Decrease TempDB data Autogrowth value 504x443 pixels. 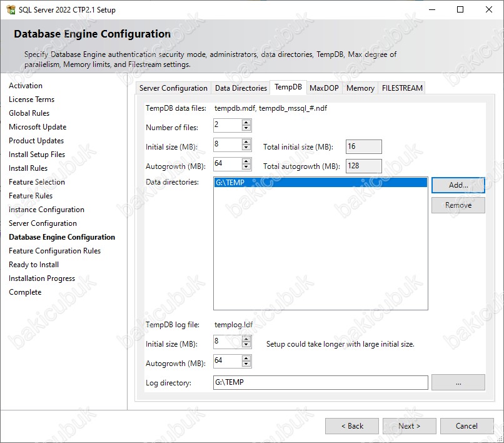(246, 167)
